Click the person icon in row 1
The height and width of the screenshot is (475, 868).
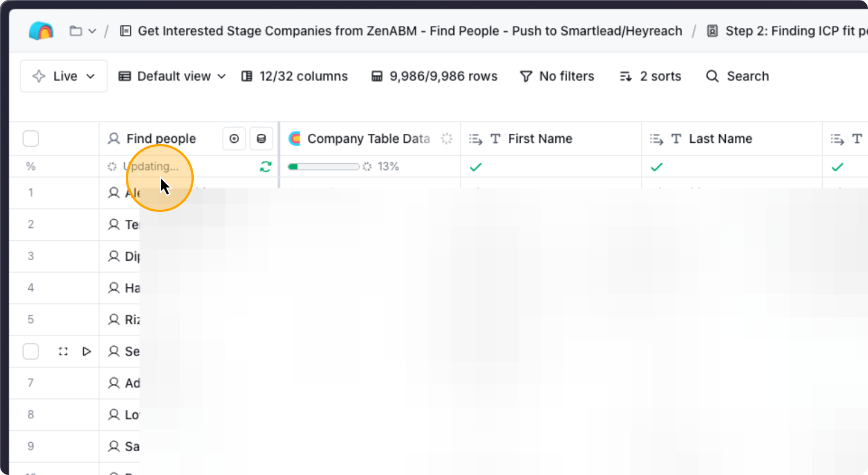tap(114, 193)
